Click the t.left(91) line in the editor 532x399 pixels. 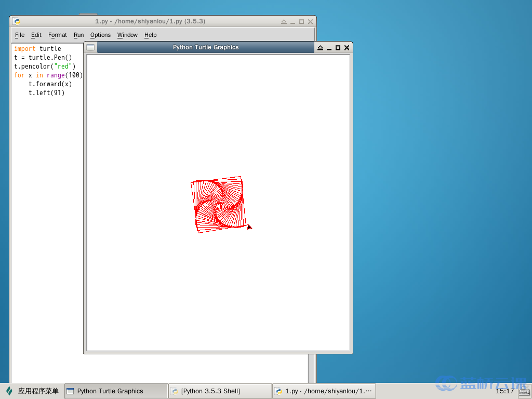point(47,93)
